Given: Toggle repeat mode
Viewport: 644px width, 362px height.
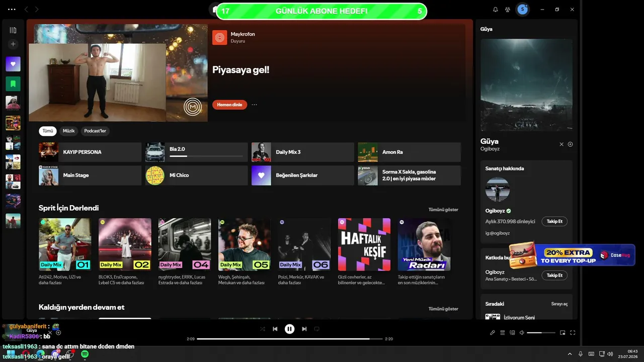Looking at the screenshot, I should tap(317, 329).
